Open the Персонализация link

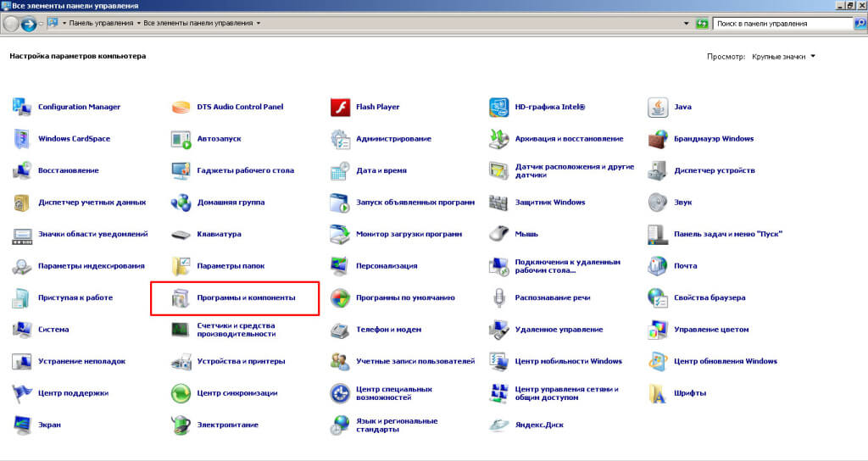pos(387,266)
